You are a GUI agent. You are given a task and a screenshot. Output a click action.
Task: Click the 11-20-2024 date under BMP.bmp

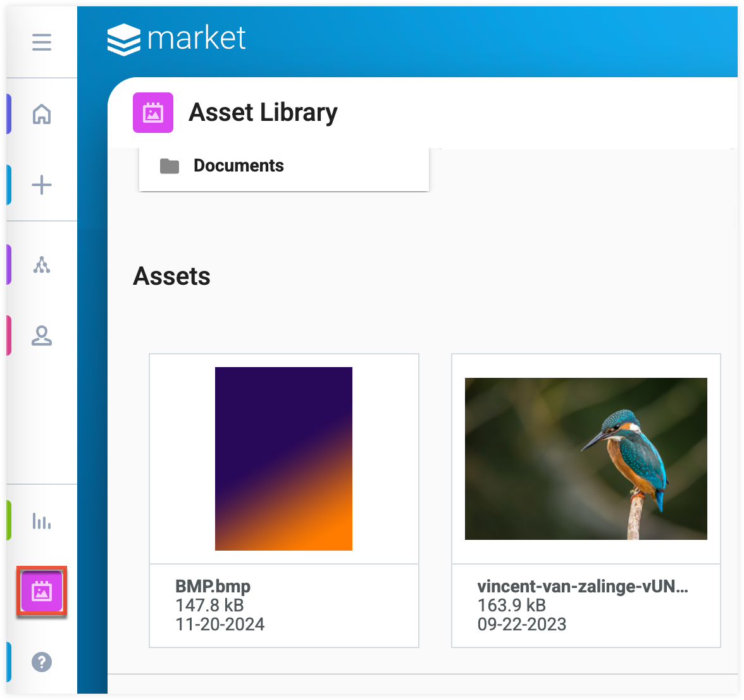tap(220, 624)
